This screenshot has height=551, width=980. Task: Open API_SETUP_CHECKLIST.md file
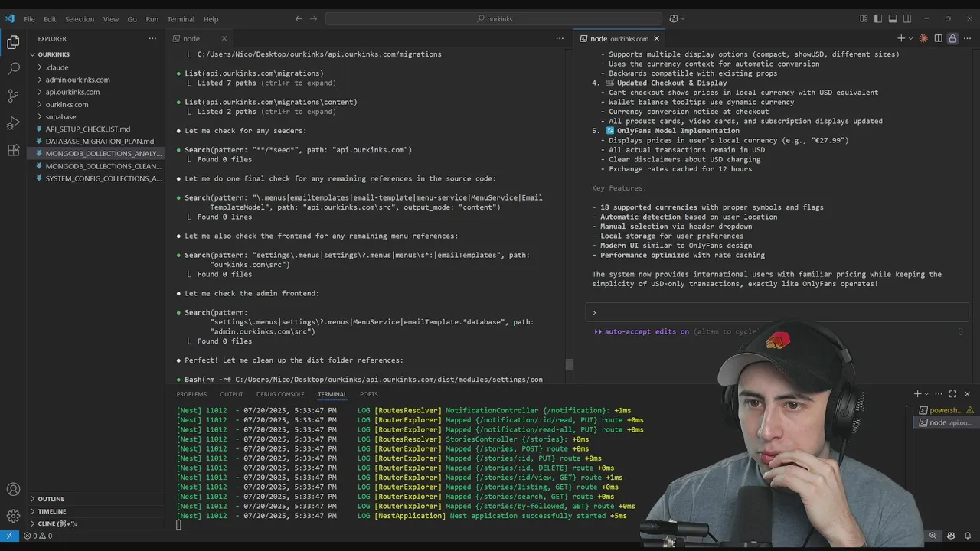[96, 129]
